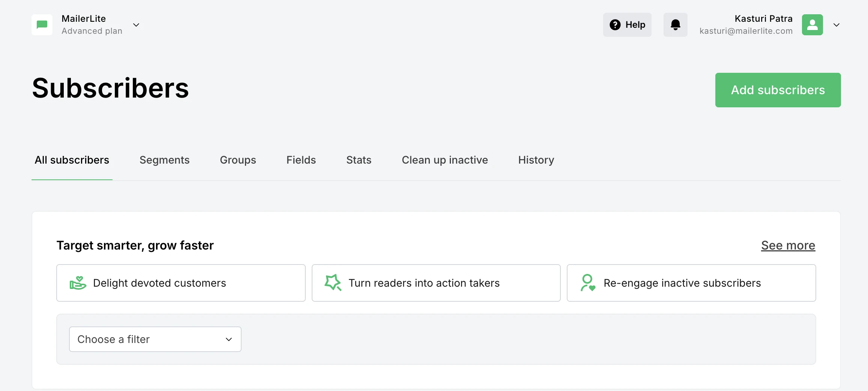The width and height of the screenshot is (868, 391).
Task: Click the Turn readers into action takers card
Action: click(436, 283)
